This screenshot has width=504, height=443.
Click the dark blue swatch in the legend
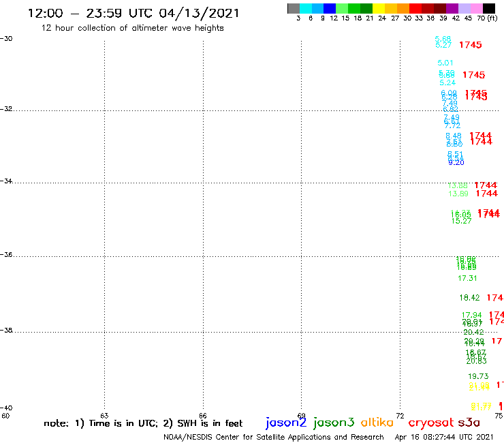pos(330,8)
